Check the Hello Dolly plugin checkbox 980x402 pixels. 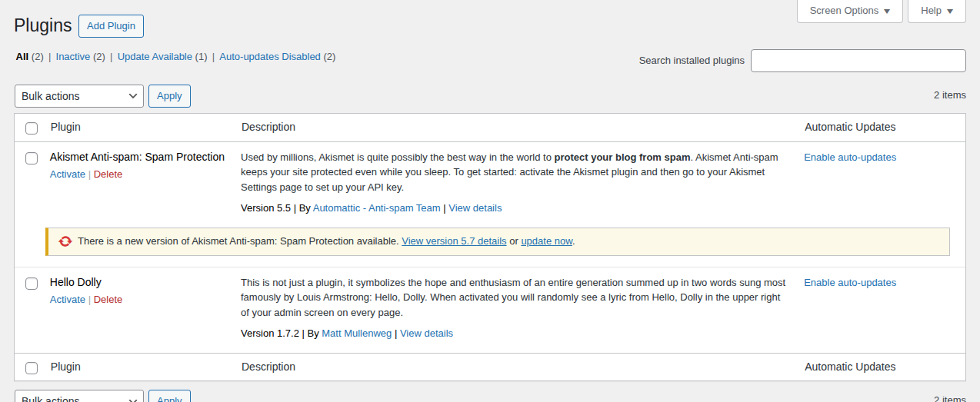32,284
